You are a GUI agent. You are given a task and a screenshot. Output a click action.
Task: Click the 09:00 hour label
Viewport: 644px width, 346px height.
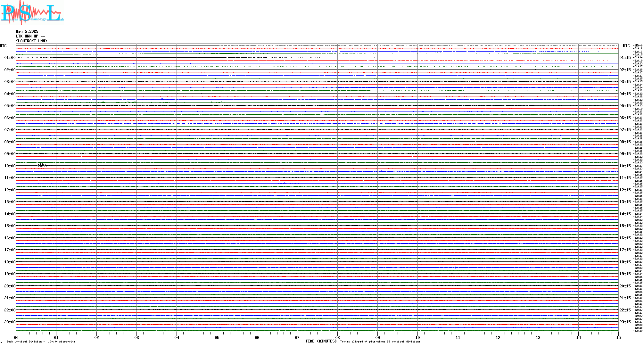[x=10, y=154]
